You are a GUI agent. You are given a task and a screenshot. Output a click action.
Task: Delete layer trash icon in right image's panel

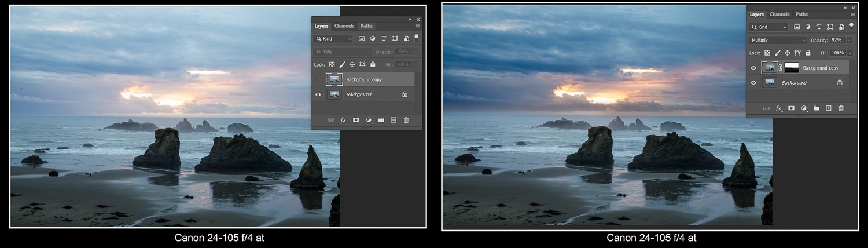click(x=841, y=108)
